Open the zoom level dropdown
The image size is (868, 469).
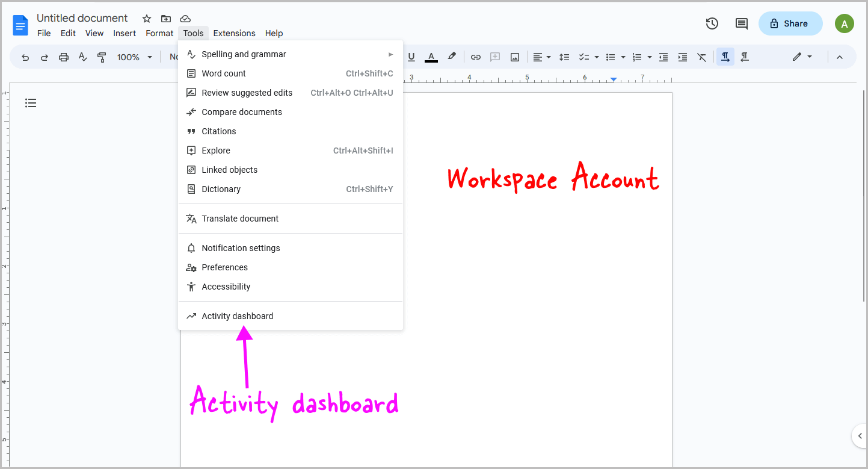point(134,57)
